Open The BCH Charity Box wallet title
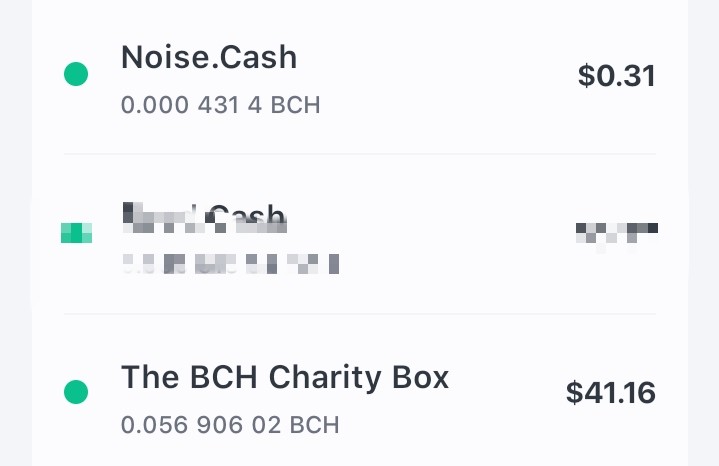 (285, 377)
